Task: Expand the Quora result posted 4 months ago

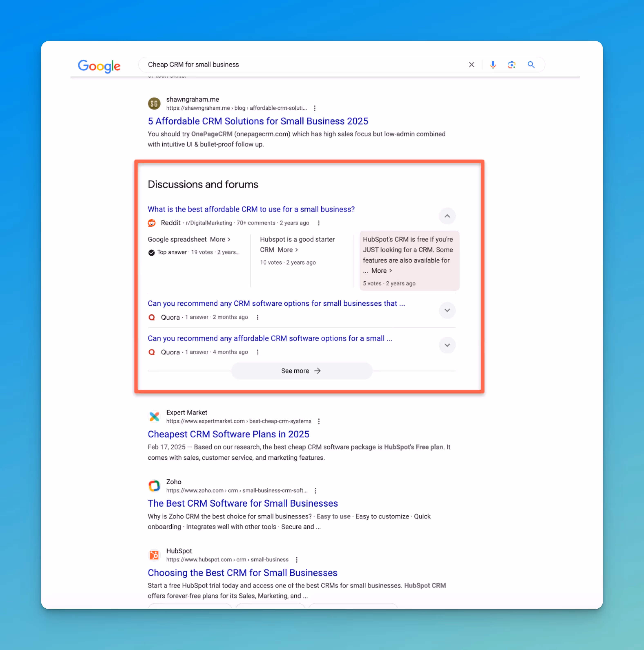Action: pyautogui.click(x=447, y=345)
